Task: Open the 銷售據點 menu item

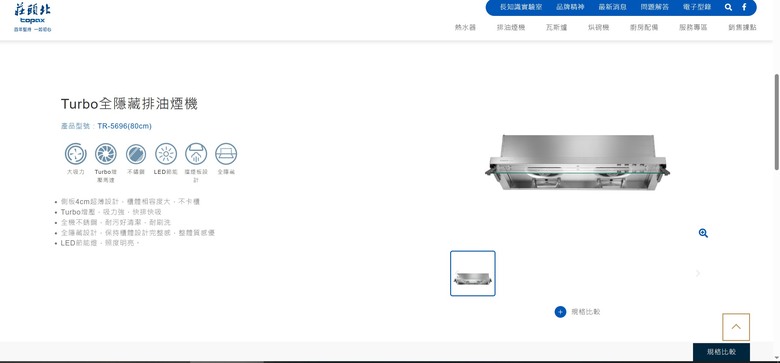Action: tap(742, 27)
